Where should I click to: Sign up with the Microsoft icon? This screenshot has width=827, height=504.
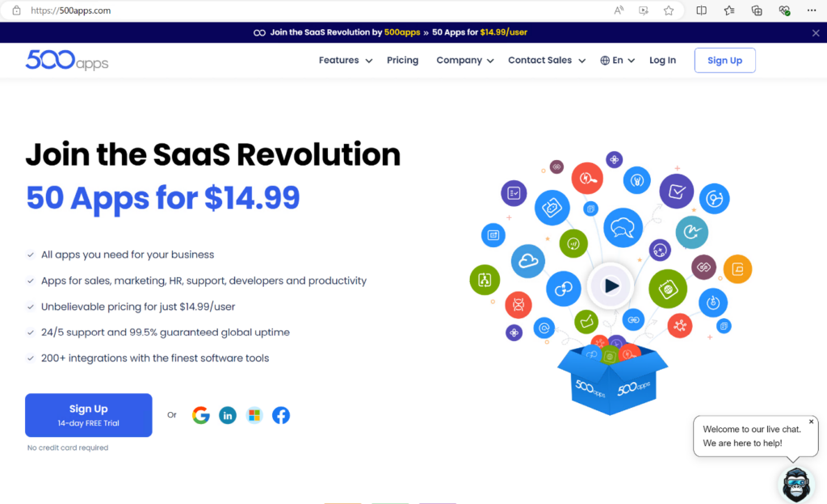click(x=254, y=415)
